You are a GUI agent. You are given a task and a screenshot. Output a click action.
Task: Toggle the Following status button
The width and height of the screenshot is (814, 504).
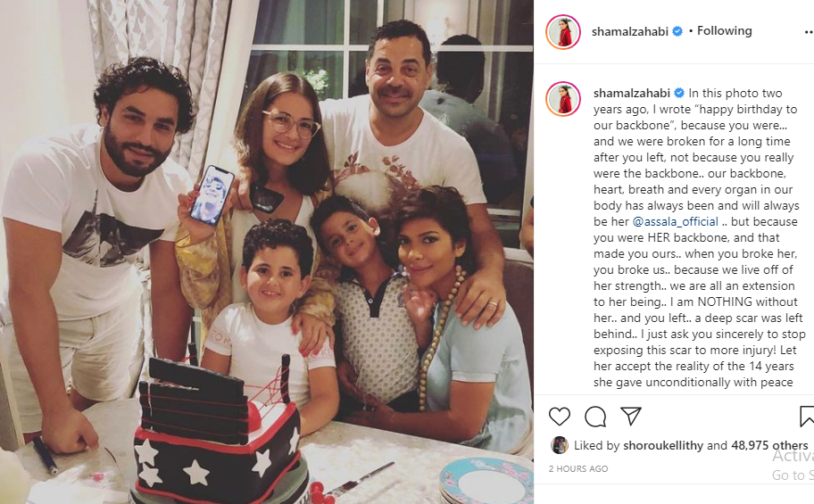724,31
